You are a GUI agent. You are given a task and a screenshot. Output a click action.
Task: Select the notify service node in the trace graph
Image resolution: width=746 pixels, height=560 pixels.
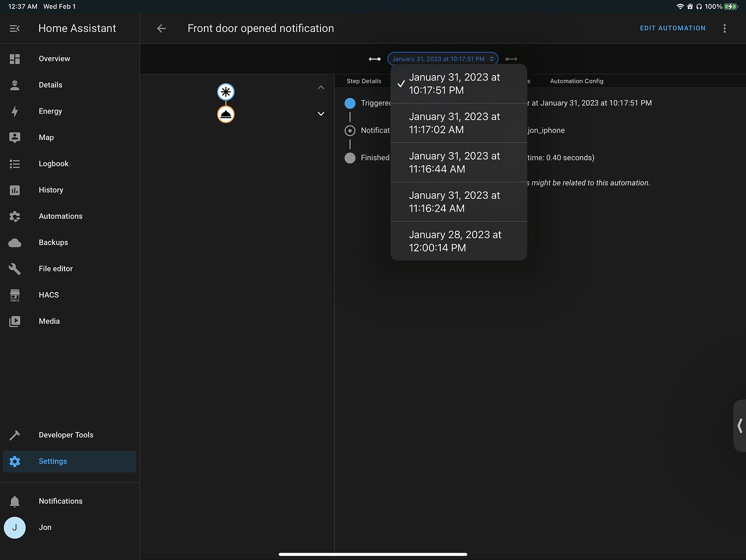[x=226, y=114]
